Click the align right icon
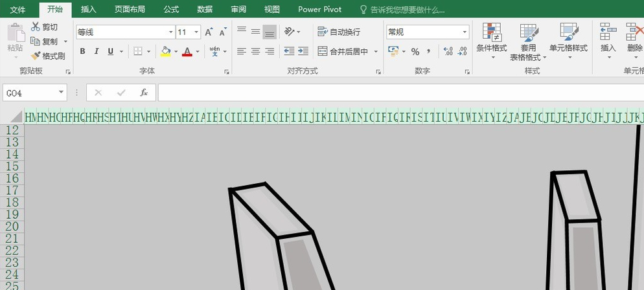 click(270, 51)
